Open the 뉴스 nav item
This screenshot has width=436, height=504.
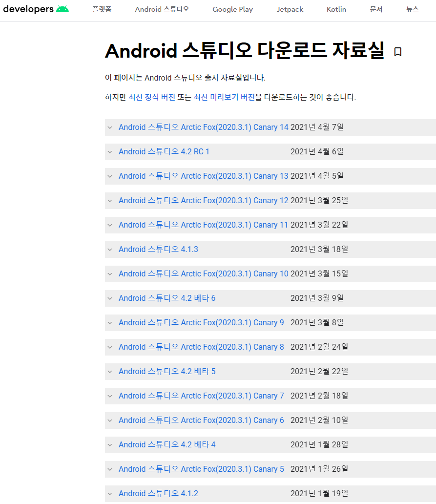[413, 9]
